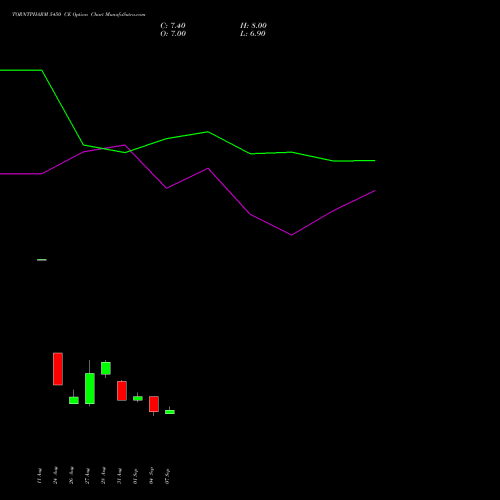This screenshot has height=500, width=500.
Task: Click the low value L: 6.90
Action: coord(253,34)
